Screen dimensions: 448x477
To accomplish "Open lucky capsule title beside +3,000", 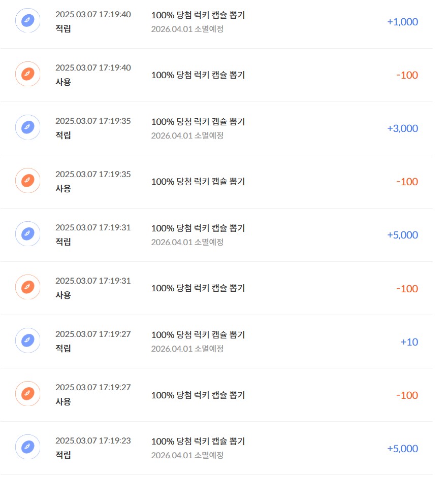I will point(198,121).
